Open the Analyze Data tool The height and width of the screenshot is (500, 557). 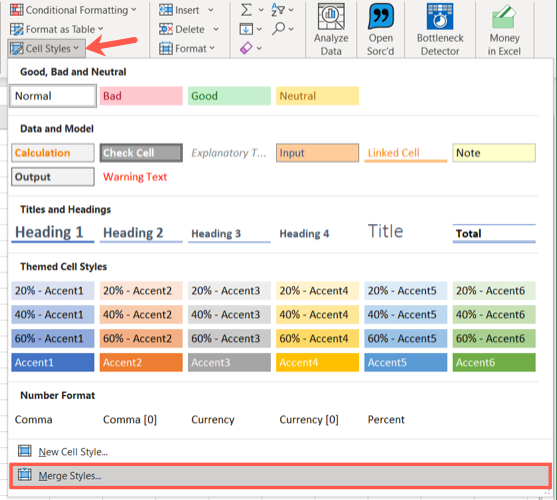331,29
